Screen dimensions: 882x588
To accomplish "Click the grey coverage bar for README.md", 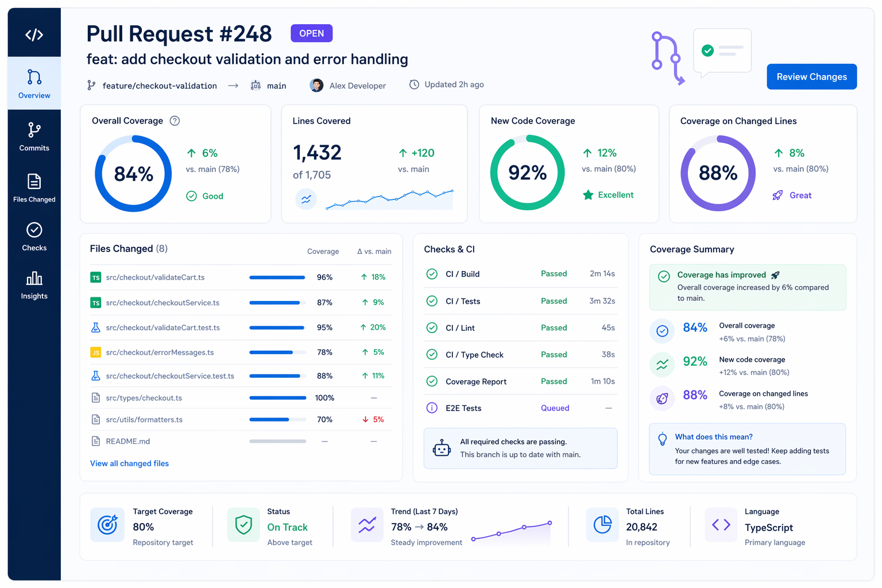I will tap(278, 441).
